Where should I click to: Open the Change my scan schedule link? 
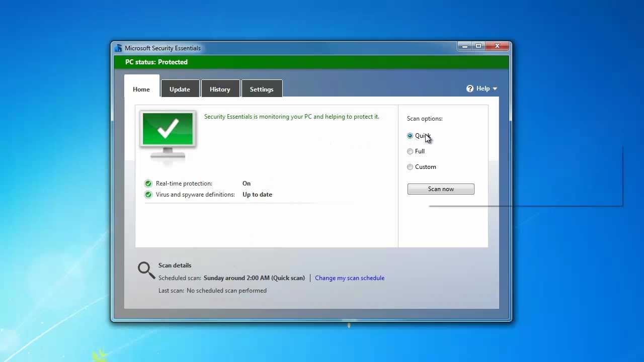pos(350,278)
